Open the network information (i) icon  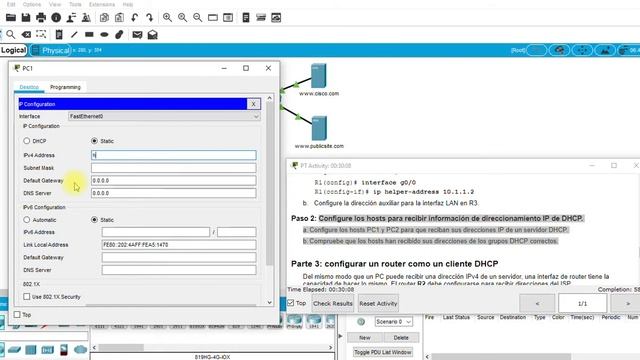(x=56, y=18)
